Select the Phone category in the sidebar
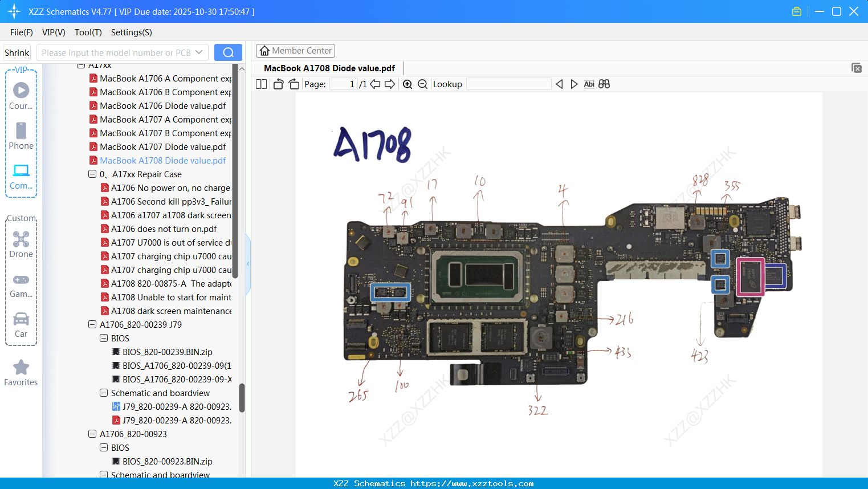This screenshot has width=868, height=489. 21,136
